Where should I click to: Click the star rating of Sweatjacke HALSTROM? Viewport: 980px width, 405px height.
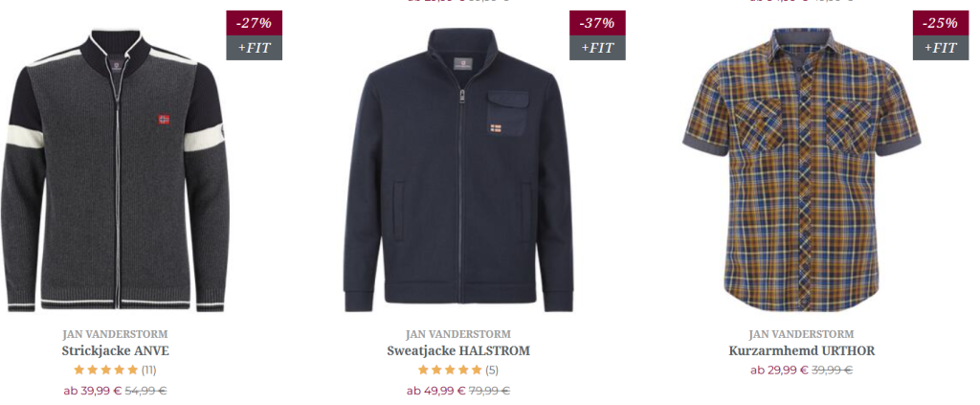coord(450,370)
